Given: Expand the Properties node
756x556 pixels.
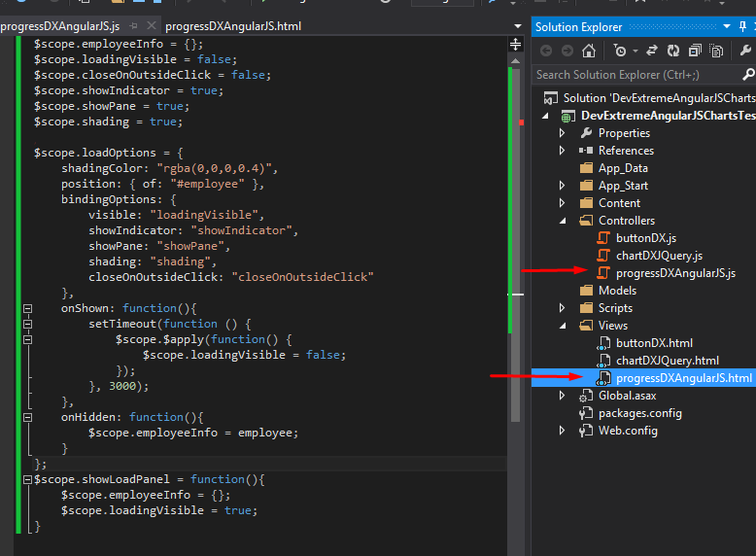Looking at the screenshot, I should click(x=563, y=132).
